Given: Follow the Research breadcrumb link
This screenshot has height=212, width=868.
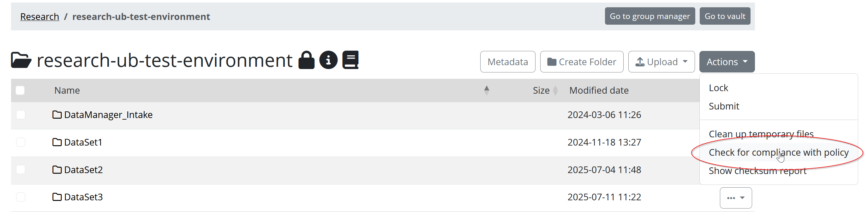Looking at the screenshot, I should tap(39, 16).
